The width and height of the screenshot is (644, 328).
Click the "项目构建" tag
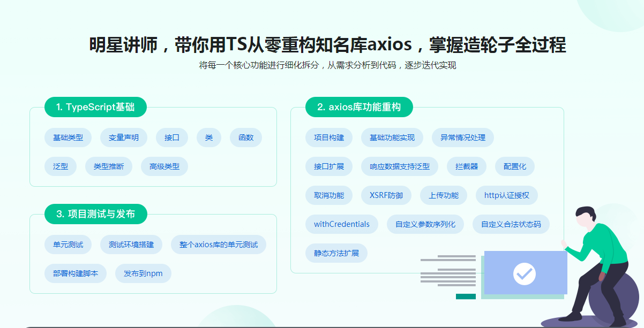point(329,138)
